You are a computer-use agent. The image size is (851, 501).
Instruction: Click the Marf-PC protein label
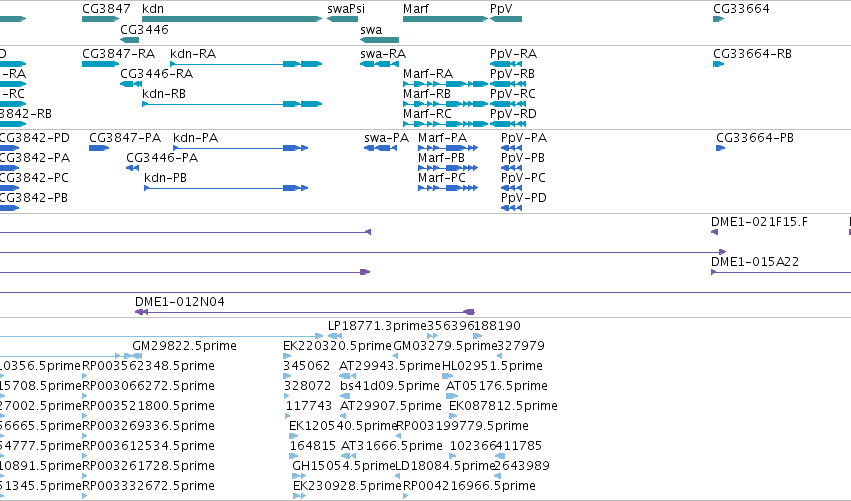point(442,178)
